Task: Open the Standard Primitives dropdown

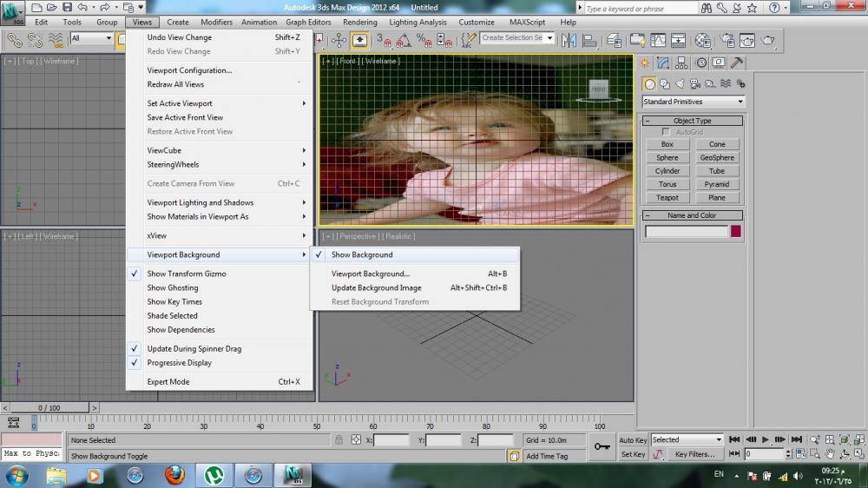Action: (693, 102)
